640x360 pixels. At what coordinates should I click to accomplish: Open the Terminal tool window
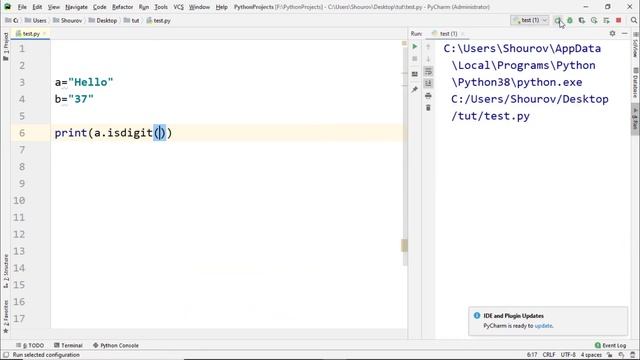[68, 345]
